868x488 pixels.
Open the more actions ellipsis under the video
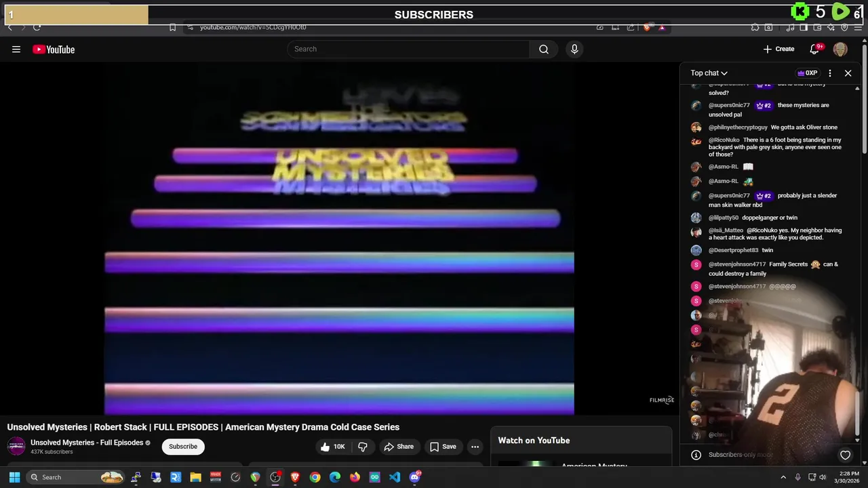point(475,447)
